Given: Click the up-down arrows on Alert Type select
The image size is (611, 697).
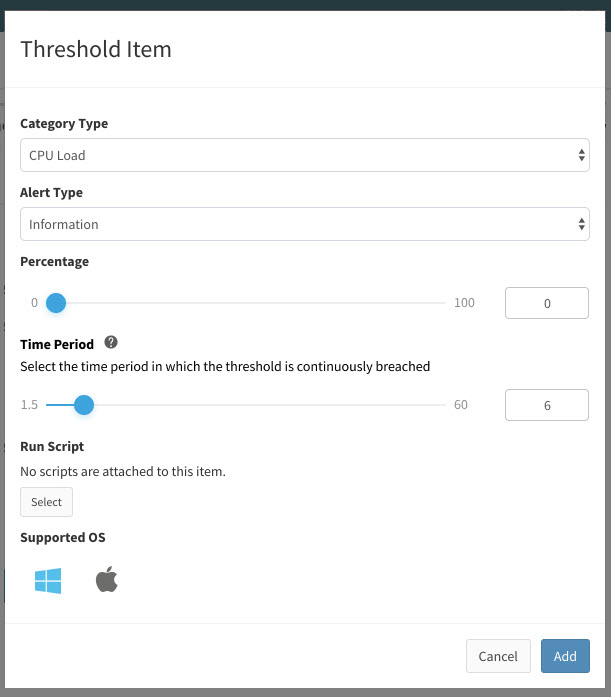Looking at the screenshot, I should [581, 224].
